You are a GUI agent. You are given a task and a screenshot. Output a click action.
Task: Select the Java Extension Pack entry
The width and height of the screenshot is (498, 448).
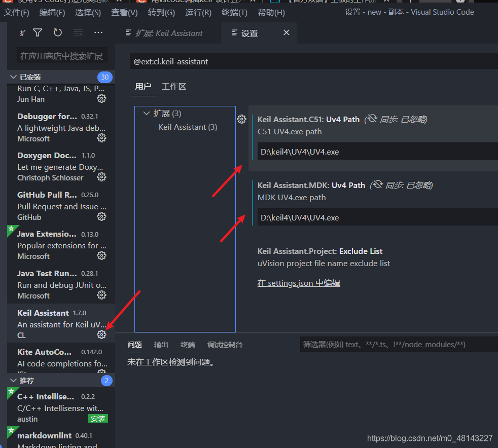tap(61, 245)
